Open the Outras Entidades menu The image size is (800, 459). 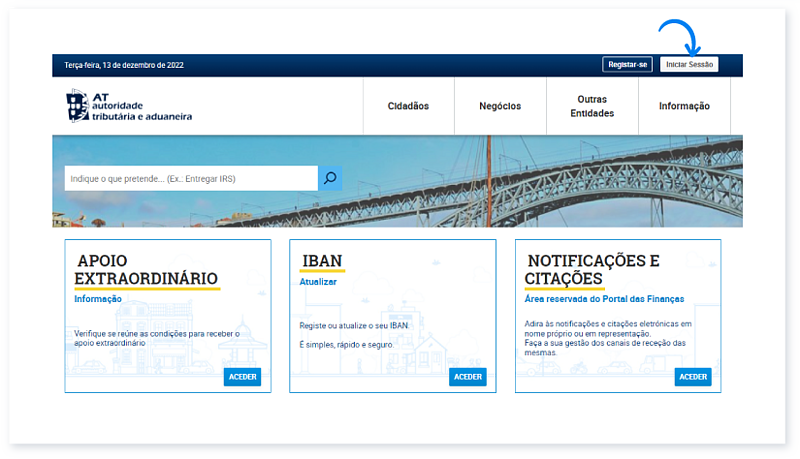(592, 106)
